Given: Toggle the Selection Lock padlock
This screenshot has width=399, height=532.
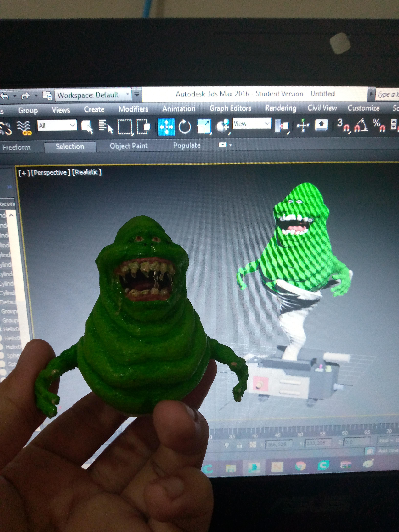Looking at the screenshot, I should pos(240,445).
